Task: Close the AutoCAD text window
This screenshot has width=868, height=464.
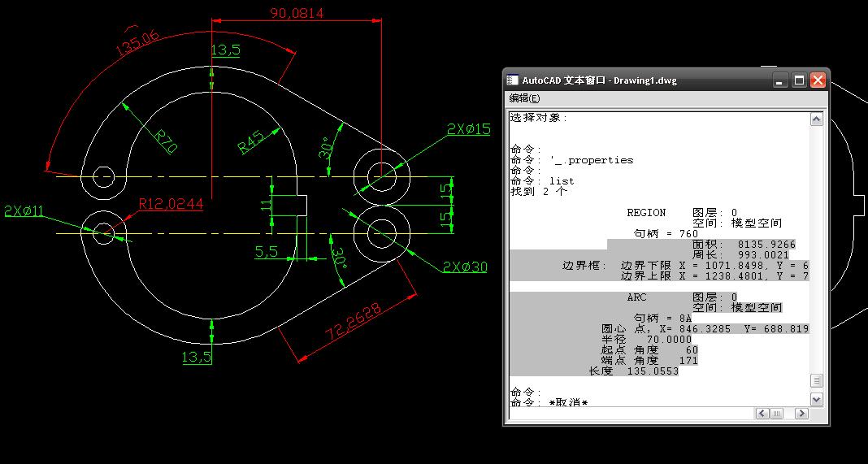Action: click(818, 80)
